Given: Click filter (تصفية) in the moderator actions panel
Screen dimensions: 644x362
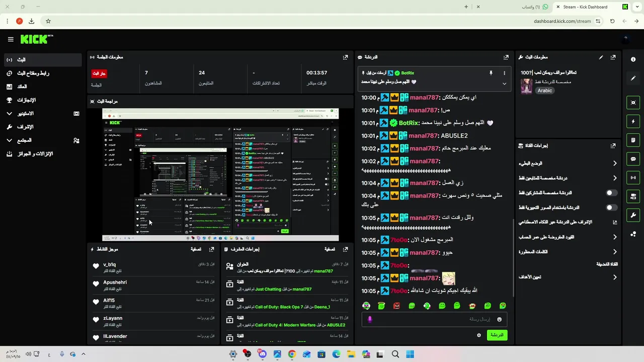Looking at the screenshot, I should click(330, 249).
